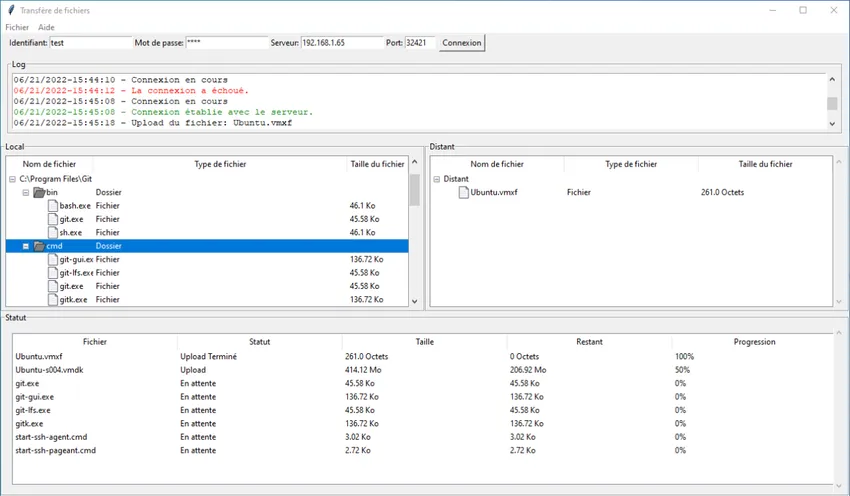Click the cmd folder icon

tap(39, 246)
